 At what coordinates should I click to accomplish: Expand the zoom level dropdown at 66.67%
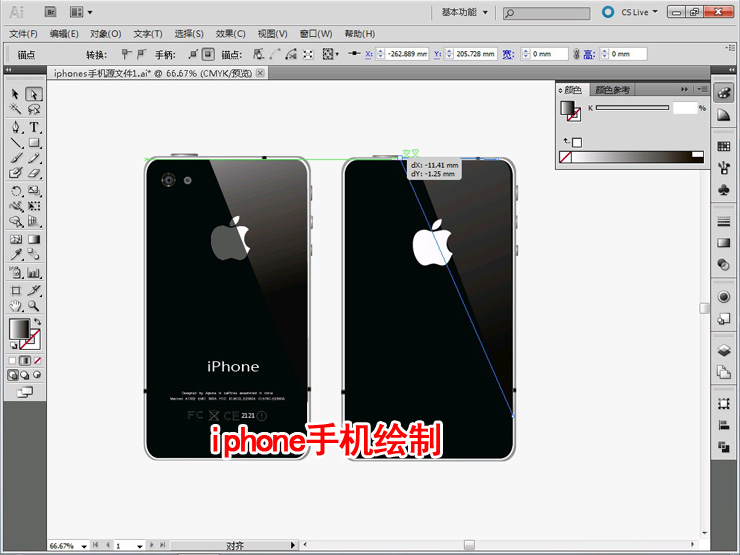click(x=83, y=546)
